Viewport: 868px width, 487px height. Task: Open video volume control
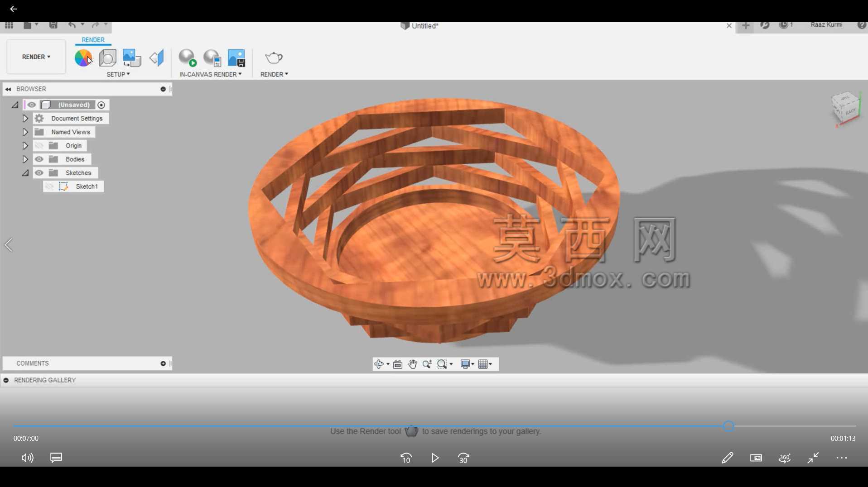pos(27,458)
